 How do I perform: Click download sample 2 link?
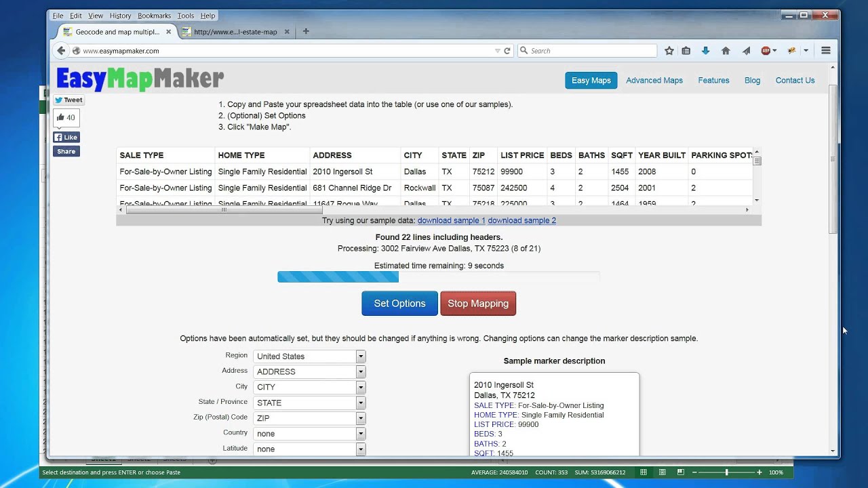point(522,220)
